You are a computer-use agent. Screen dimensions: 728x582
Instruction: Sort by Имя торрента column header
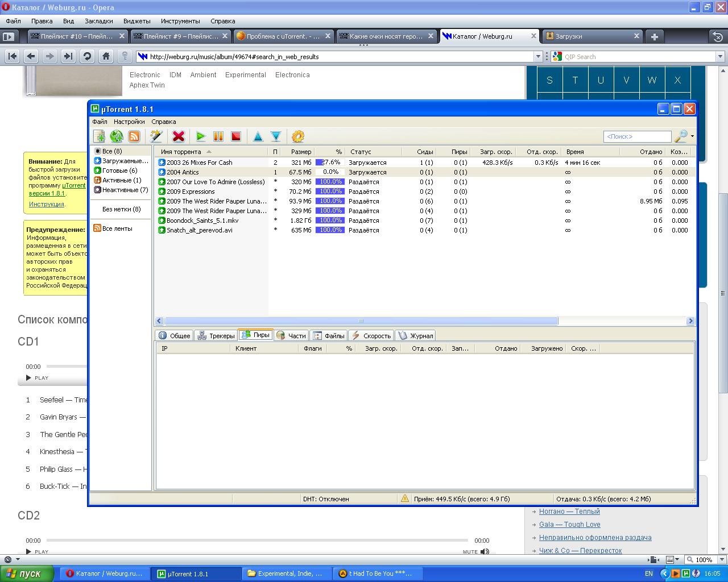[211, 152]
